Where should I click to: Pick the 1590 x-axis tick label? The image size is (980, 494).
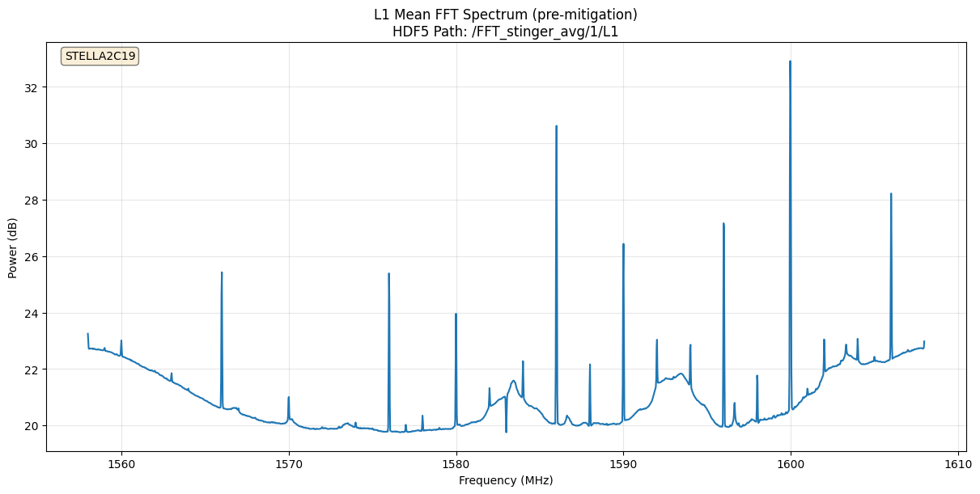[623, 464]
